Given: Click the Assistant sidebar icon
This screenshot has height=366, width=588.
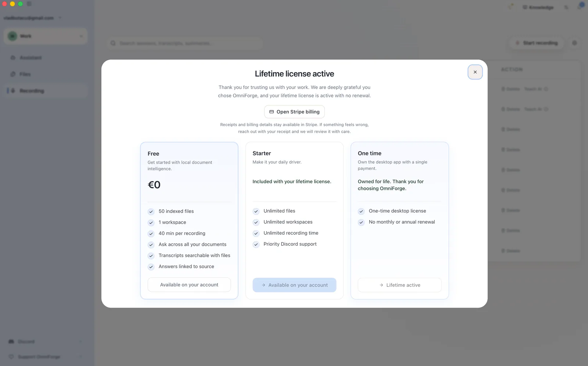Looking at the screenshot, I should 13,58.
